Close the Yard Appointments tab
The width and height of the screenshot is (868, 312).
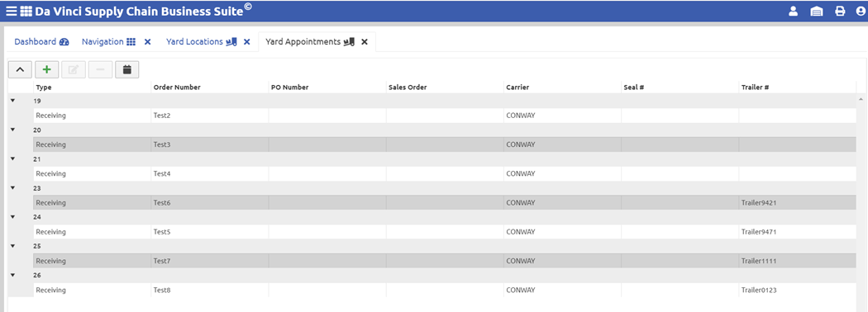[x=365, y=41]
